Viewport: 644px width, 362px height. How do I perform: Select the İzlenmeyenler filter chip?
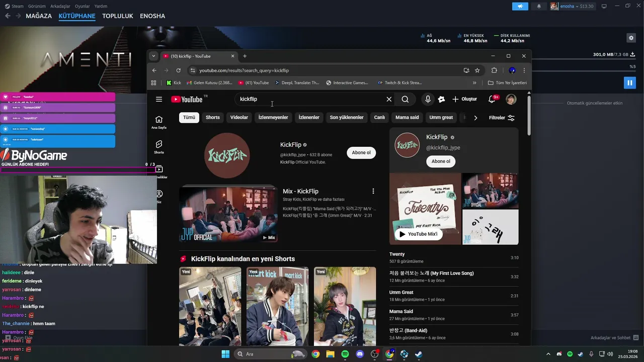pyautogui.click(x=273, y=118)
